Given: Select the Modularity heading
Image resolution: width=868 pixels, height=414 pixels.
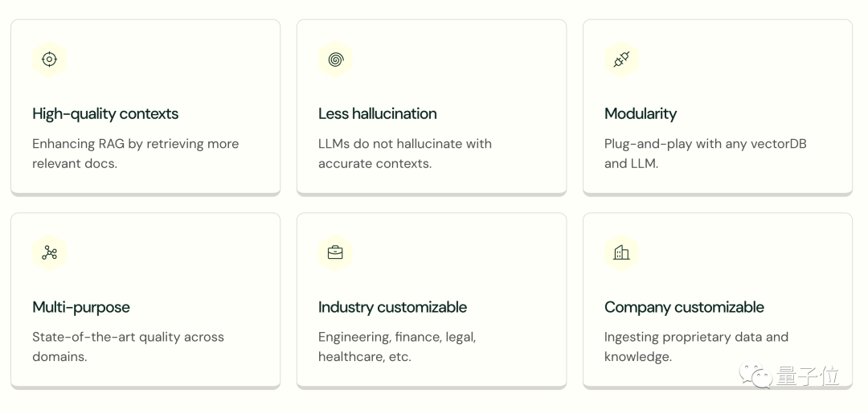Looking at the screenshot, I should (x=641, y=114).
